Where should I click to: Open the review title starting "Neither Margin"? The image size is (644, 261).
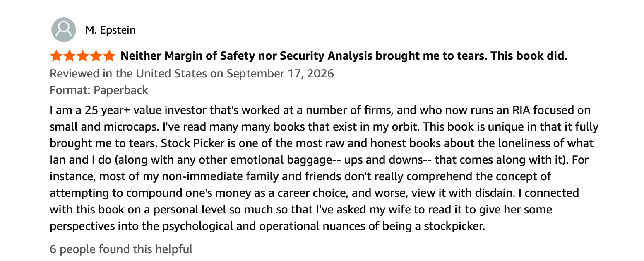pyautogui.click(x=344, y=56)
